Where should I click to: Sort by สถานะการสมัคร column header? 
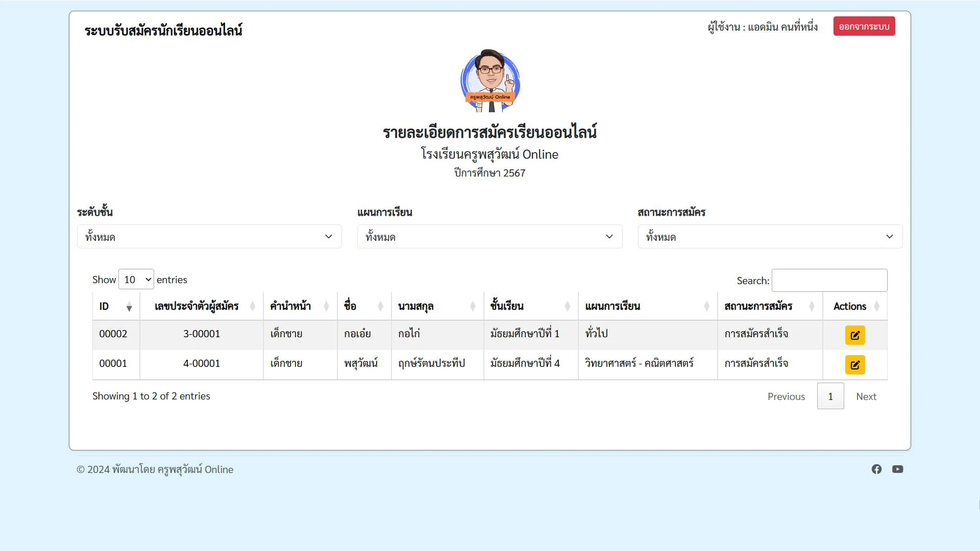pyautogui.click(x=770, y=306)
